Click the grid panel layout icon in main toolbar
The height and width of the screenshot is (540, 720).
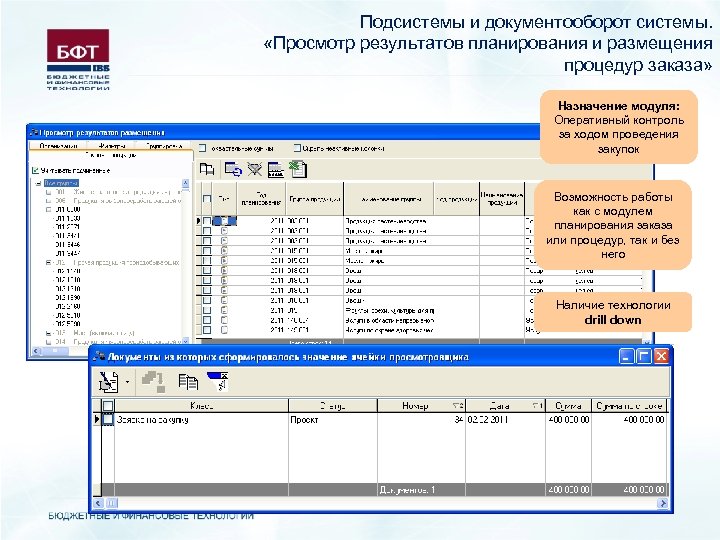point(276,169)
